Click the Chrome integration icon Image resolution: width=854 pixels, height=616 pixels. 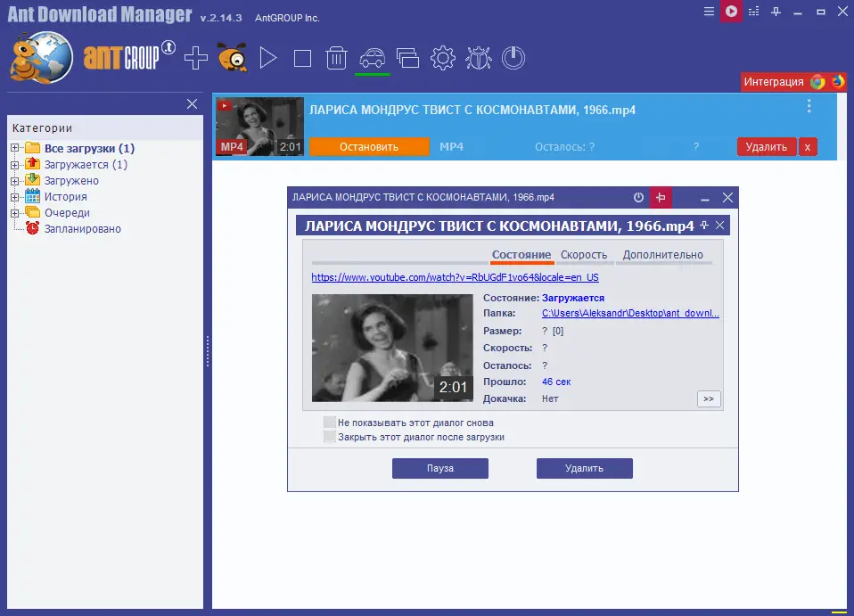coord(817,82)
